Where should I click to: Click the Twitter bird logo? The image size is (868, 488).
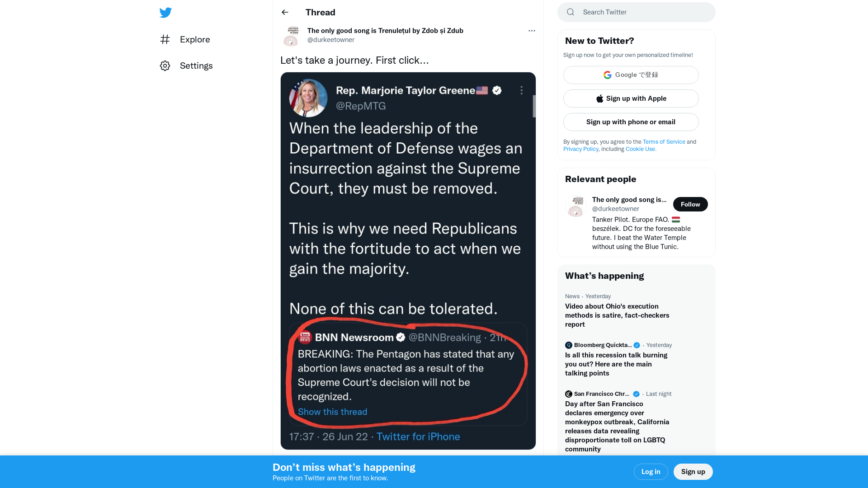coord(165,13)
